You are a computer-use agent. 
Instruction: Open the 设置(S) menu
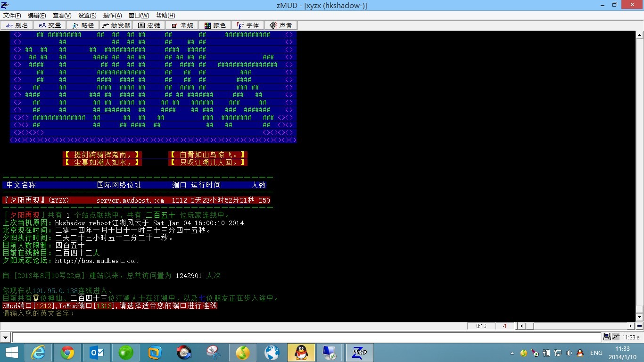(x=87, y=16)
